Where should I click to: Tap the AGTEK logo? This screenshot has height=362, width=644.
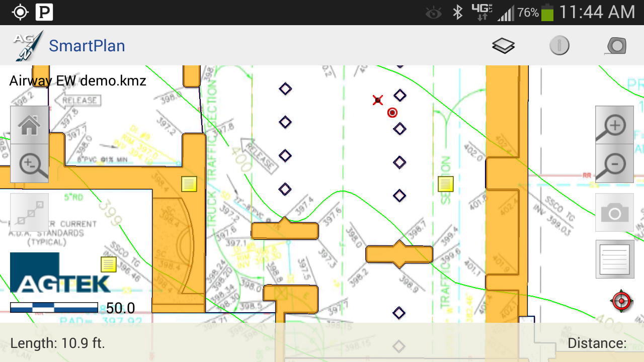[60, 273]
